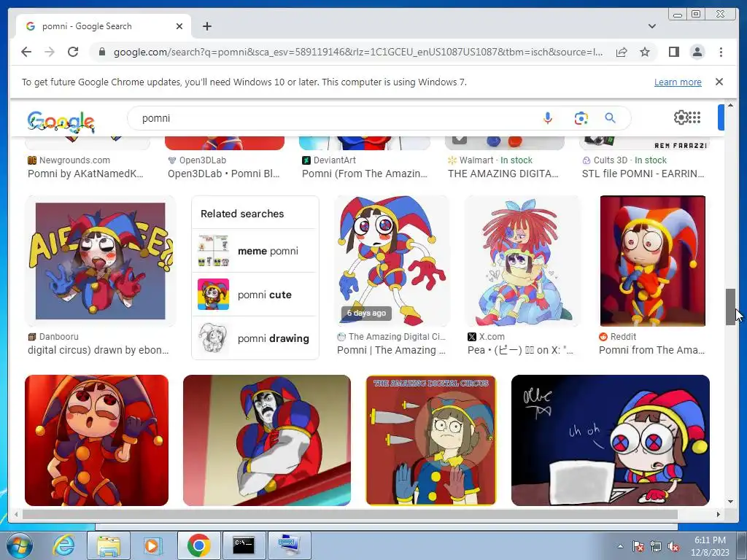
Task: Open the X.com Pea image result
Action: (522, 261)
